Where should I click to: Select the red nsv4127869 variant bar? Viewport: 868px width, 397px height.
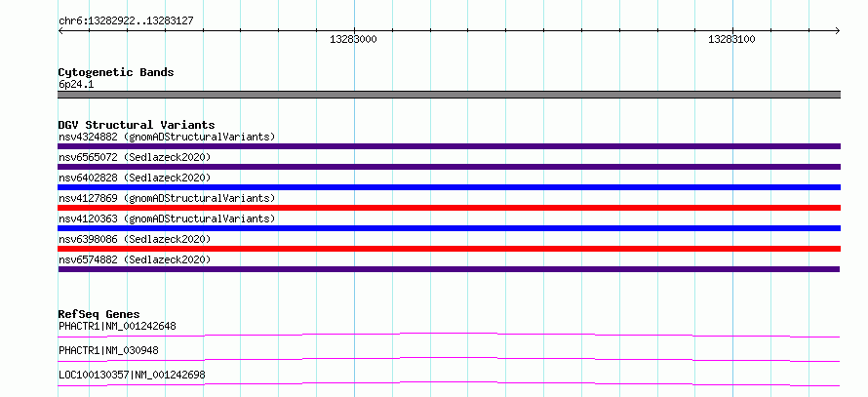point(449,208)
